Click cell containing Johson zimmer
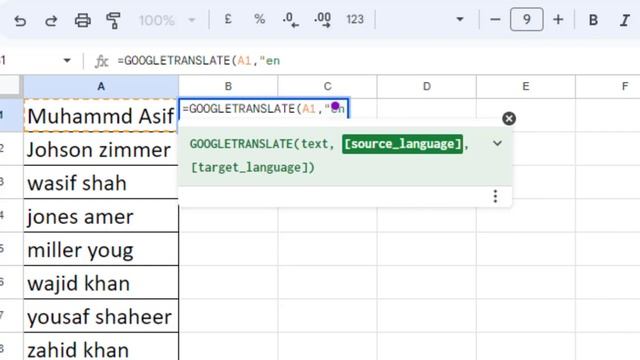Screen dimensions: 640x360 click(101, 149)
